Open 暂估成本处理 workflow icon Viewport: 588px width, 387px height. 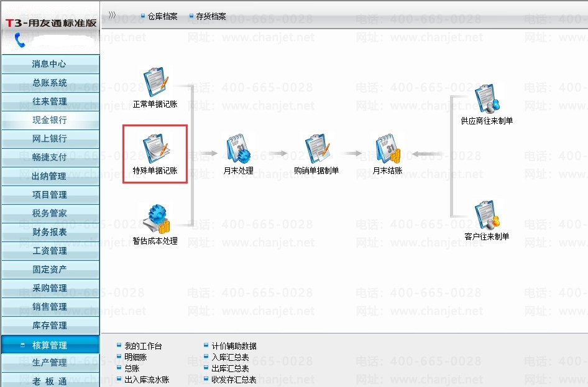pos(157,219)
